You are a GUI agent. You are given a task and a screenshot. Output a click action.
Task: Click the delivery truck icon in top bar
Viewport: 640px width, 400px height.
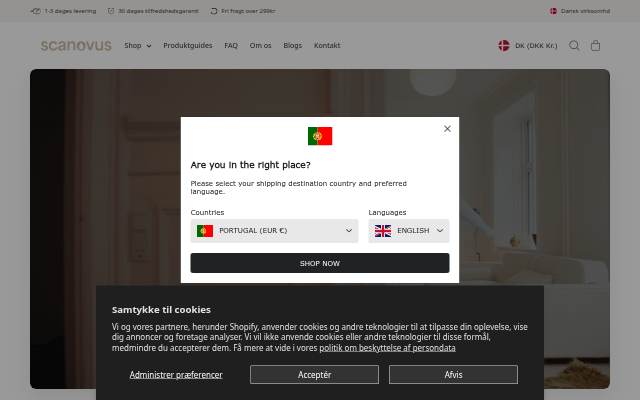(x=36, y=11)
